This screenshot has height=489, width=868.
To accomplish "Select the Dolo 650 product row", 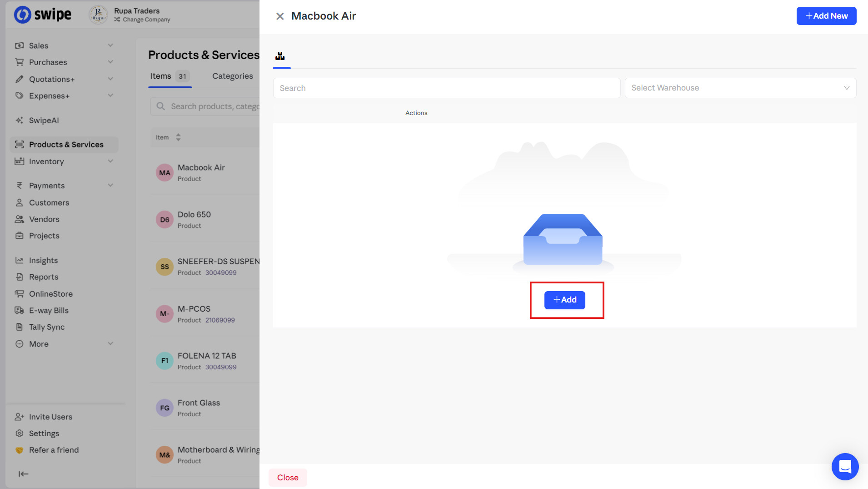I will pyautogui.click(x=205, y=219).
